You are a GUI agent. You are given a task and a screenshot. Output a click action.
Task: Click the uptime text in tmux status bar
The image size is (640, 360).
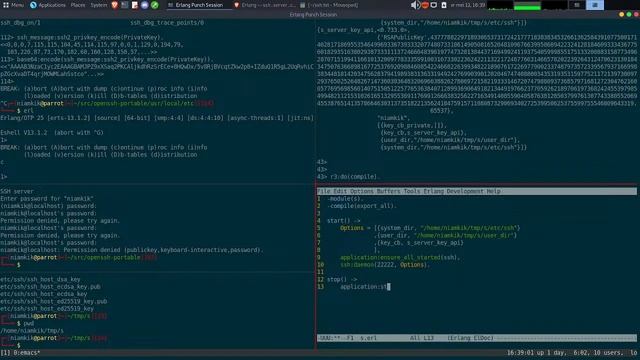click(x=571, y=353)
